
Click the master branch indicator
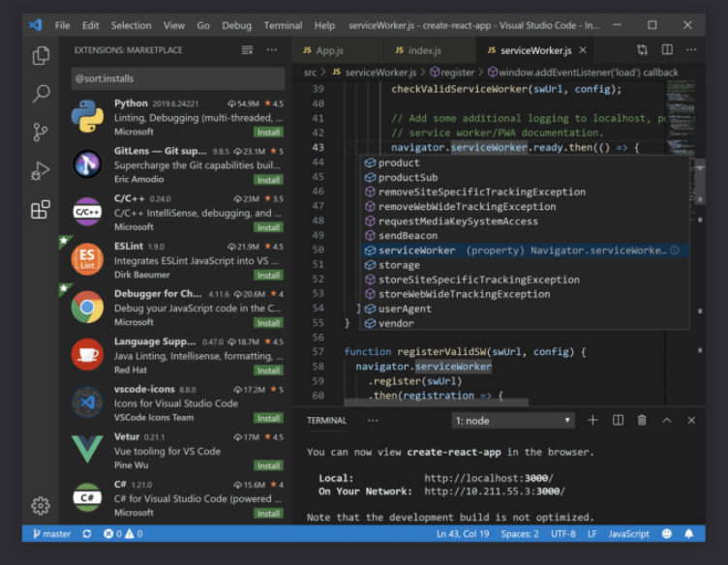[51, 534]
